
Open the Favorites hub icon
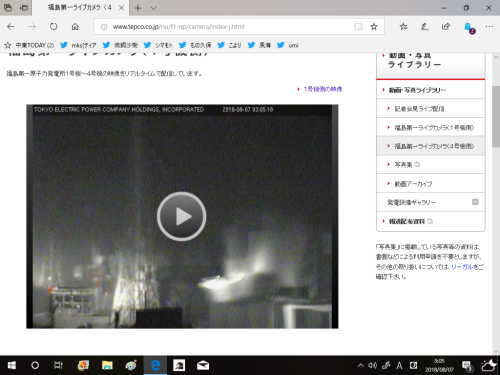tap(404, 27)
